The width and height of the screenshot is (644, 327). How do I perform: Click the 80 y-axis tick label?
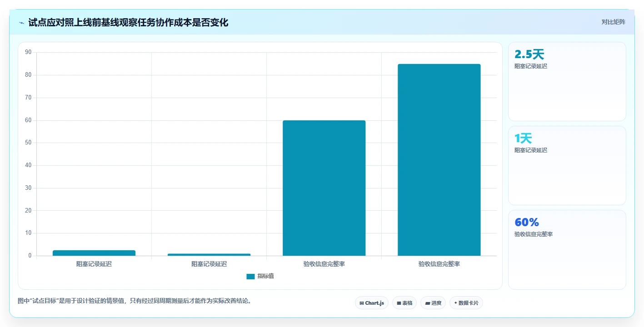28,75
